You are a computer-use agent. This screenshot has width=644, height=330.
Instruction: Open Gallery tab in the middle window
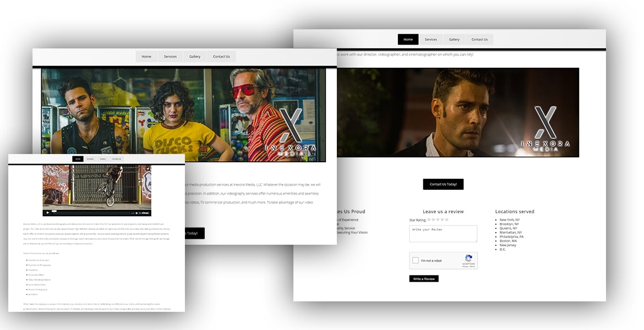(x=195, y=57)
